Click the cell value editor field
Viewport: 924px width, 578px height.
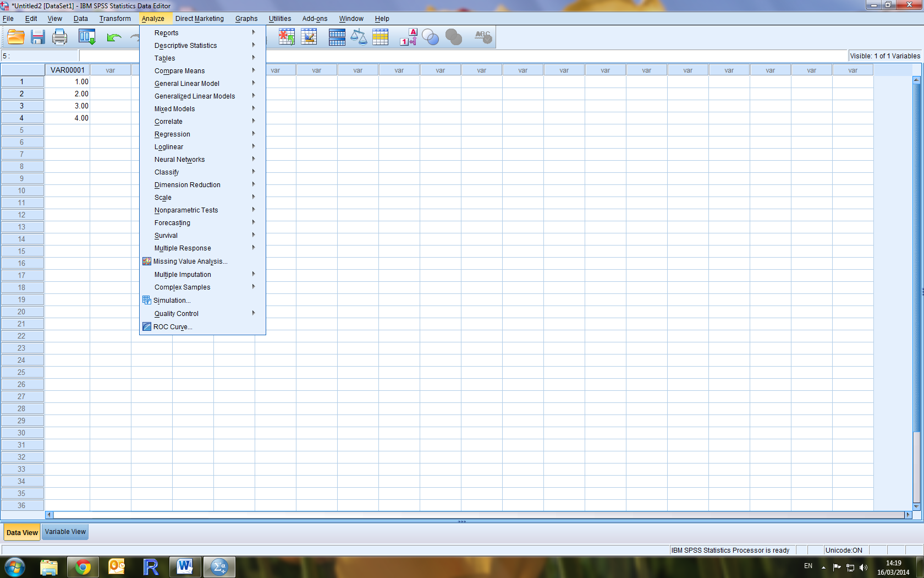tap(463, 56)
